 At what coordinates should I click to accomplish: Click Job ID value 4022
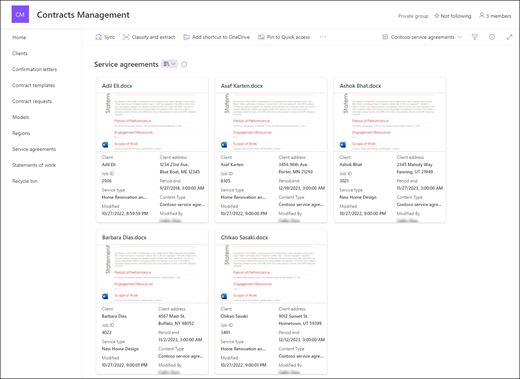tap(107, 333)
